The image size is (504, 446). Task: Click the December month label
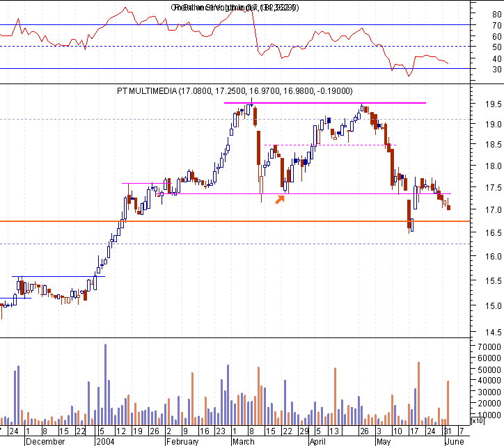(x=45, y=442)
